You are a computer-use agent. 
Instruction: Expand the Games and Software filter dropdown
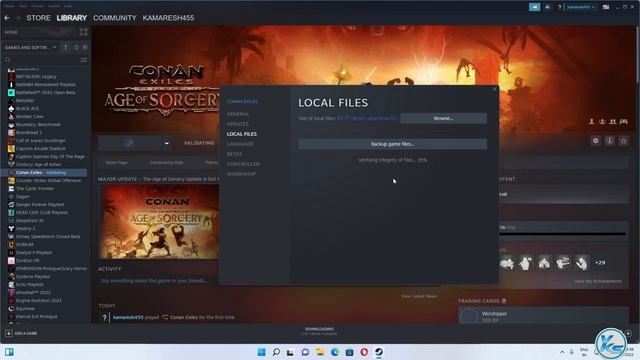pos(30,47)
